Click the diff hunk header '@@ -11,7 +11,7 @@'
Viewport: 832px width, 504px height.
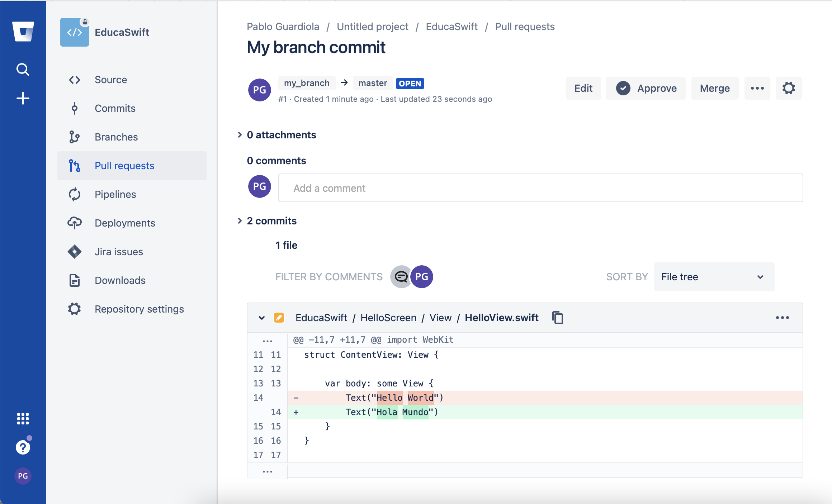(x=337, y=339)
